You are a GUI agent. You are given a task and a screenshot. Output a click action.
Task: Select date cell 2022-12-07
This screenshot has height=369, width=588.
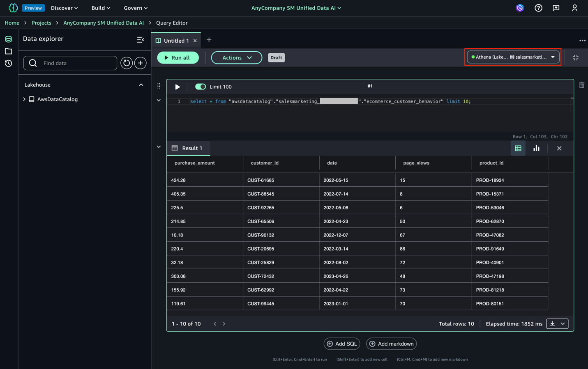click(x=357, y=235)
